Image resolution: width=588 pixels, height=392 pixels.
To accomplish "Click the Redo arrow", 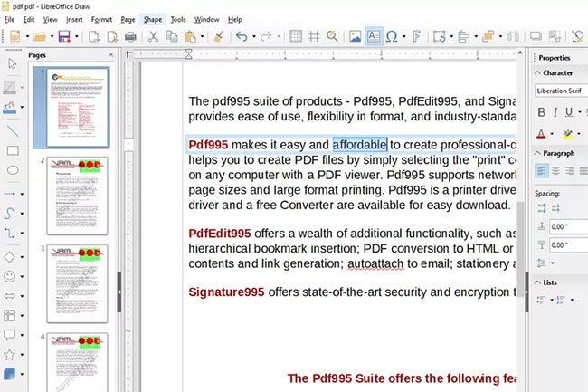I will [x=266, y=36].
